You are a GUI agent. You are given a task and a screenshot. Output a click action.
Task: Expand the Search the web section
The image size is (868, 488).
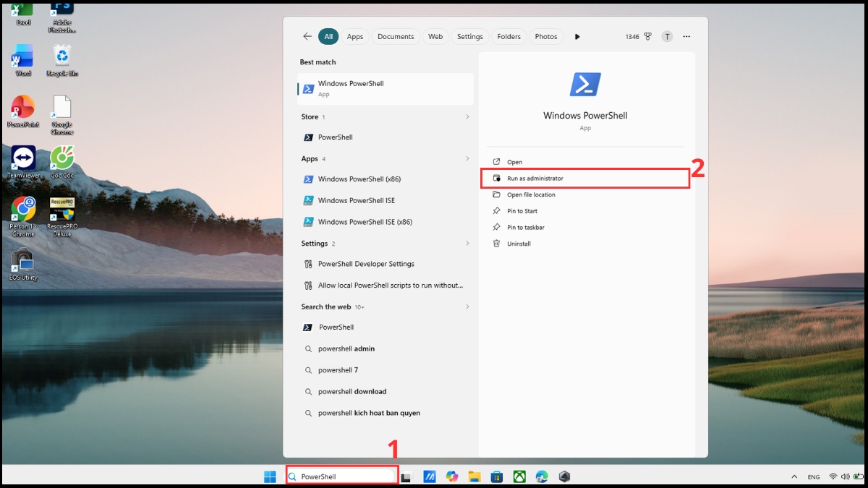(x=467, y=307)
